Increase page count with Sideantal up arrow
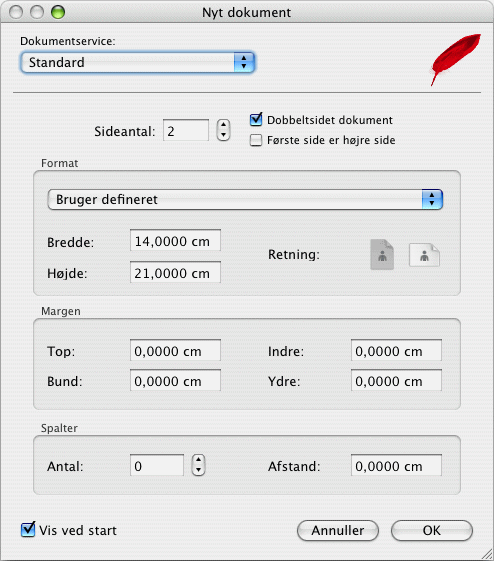494x561 pixels. point(224,125)
